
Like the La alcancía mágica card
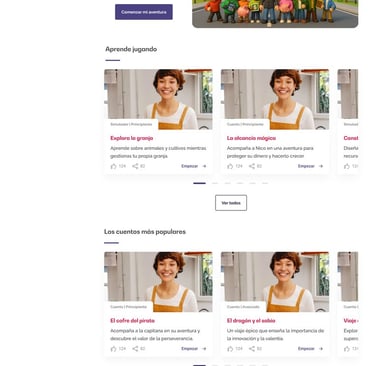tap(230, 166)
